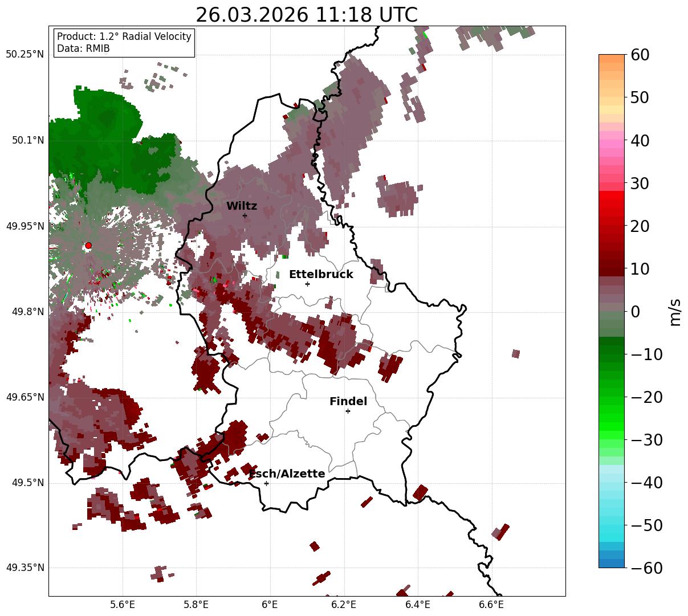
Task: Click the 49.95°N latitude label
Action: (x=25, y=226)
